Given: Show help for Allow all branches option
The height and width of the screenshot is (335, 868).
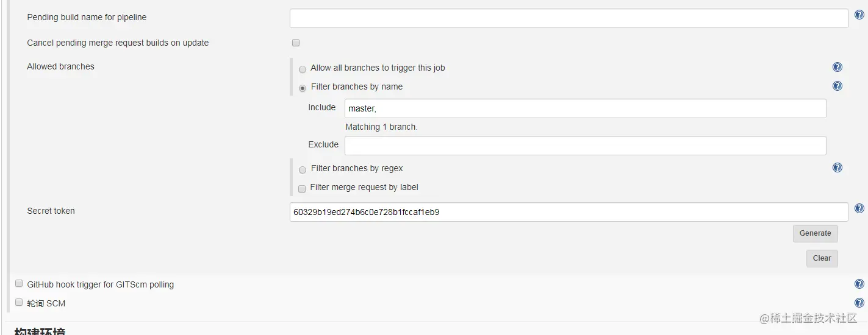Looking at the screenshot, I should click(838, 67).
